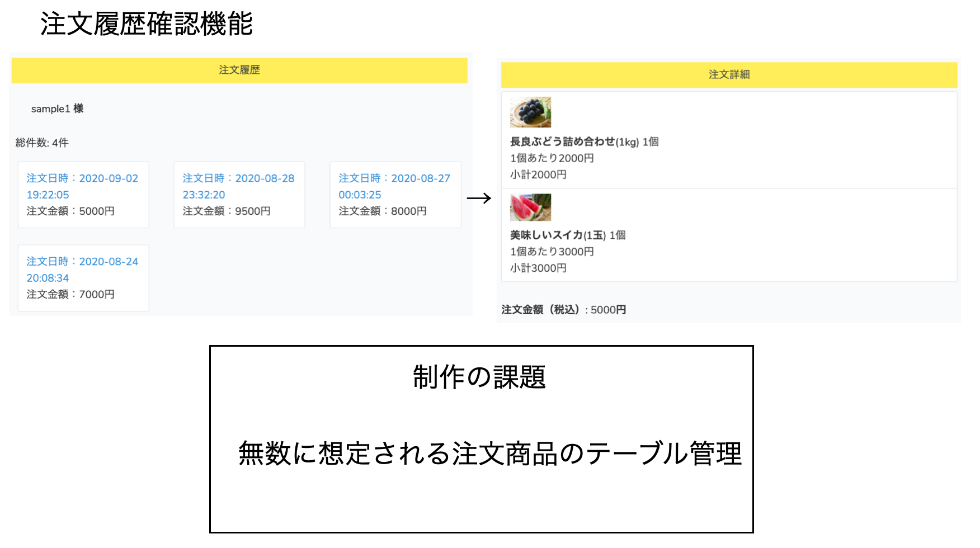Open the order dated 2020-08-27 00:03:25
This screenshot has width=980, height=548.
click(x=395, y=187)
